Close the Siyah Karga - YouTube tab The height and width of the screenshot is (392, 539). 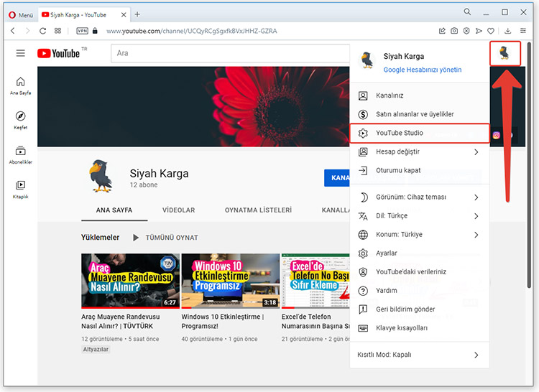[x=124, y=15]
